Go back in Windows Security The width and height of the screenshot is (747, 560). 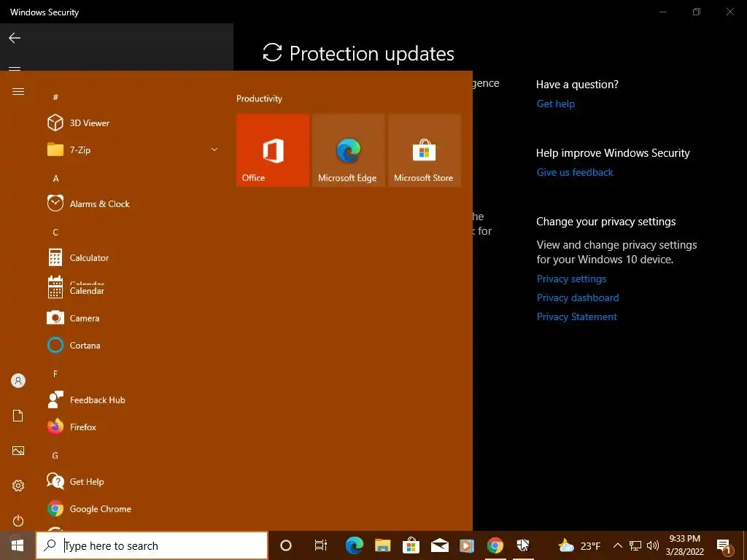[15, 38]
